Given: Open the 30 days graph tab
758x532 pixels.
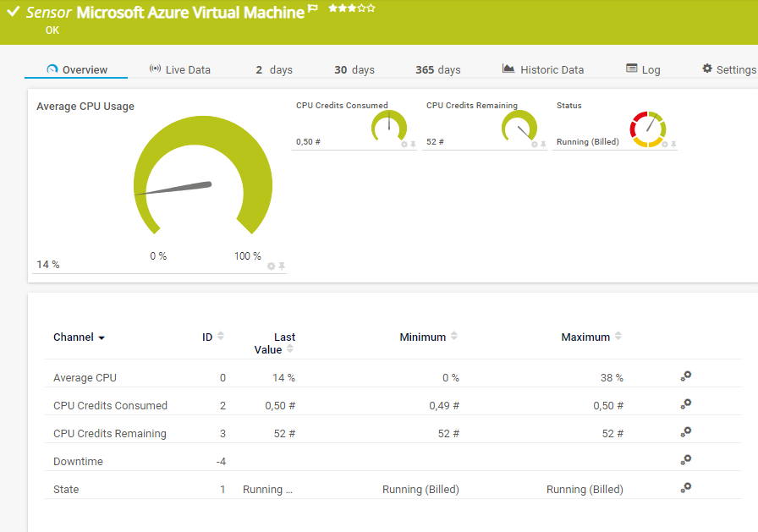Looking at the screenshot, I should click(354, 69).
